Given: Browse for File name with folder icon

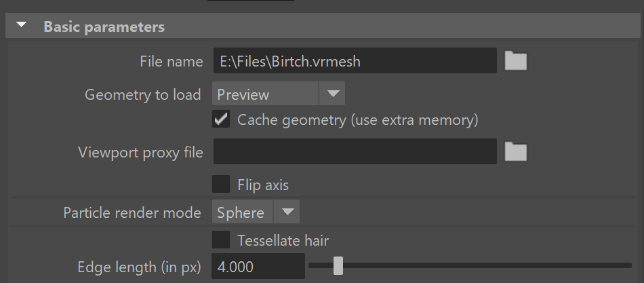Looking at the screenshot, I should tap(515, 61).
